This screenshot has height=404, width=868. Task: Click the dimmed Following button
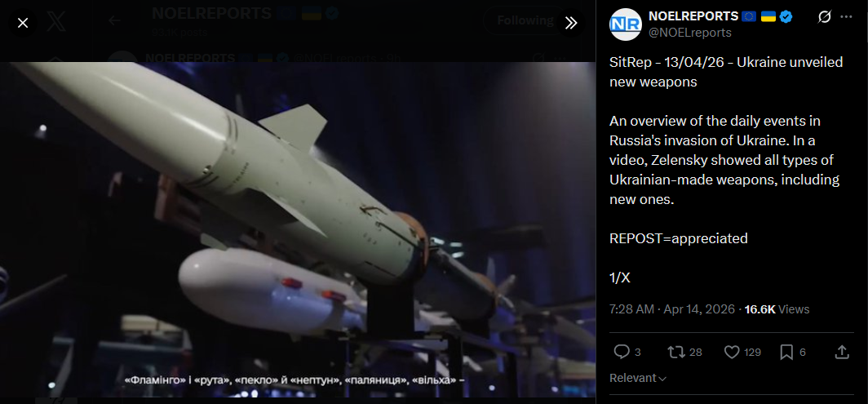(525, 21)
